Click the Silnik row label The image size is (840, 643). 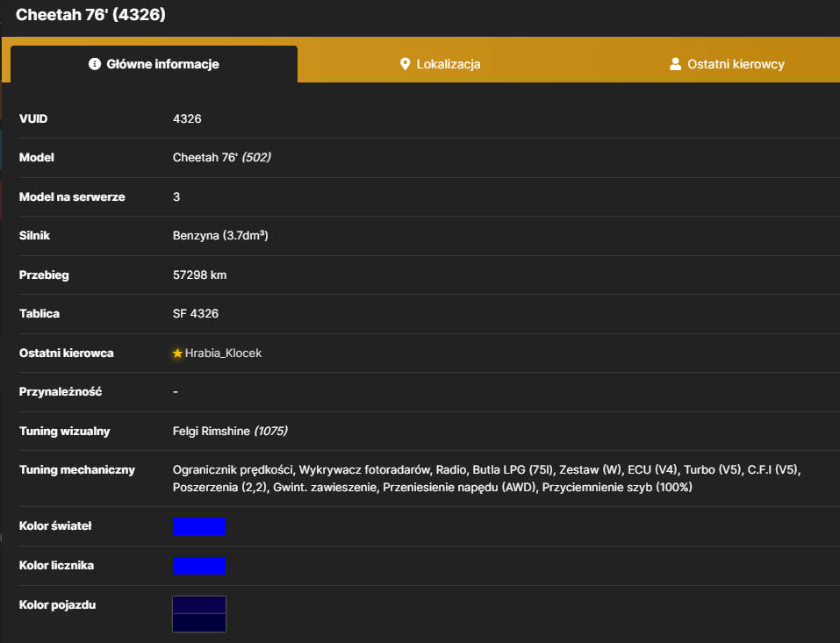tap(34, 236)
